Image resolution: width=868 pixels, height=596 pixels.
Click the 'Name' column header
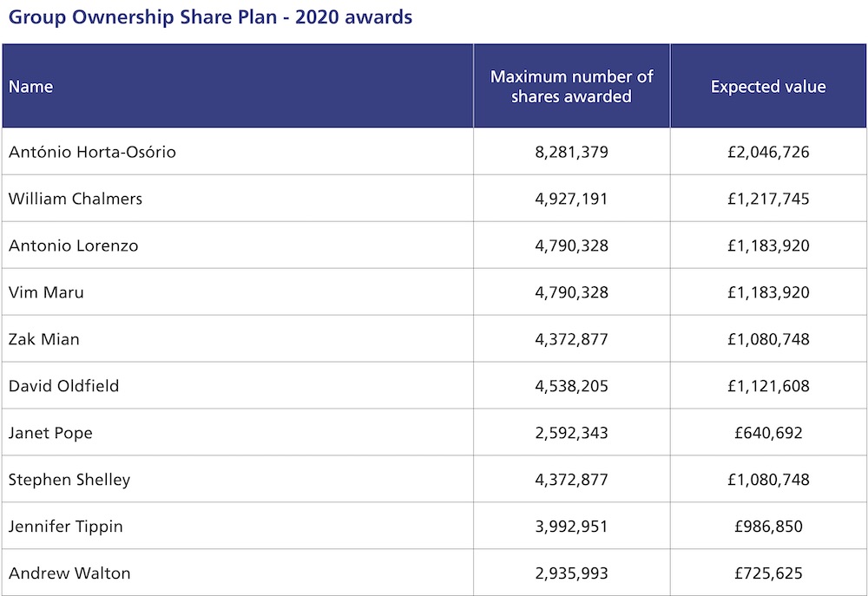point(31,87)
